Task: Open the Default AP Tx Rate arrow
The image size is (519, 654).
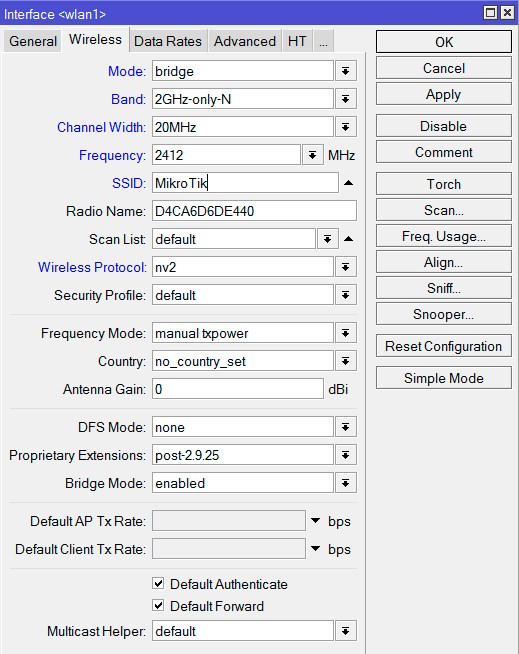Action: pos(315,521)
